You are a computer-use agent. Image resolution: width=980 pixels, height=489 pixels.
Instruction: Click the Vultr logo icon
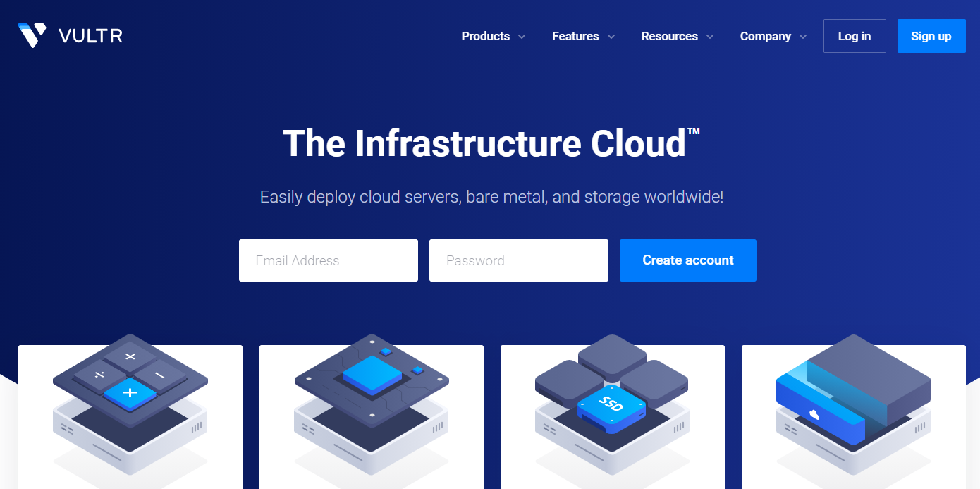coord(32,35)
